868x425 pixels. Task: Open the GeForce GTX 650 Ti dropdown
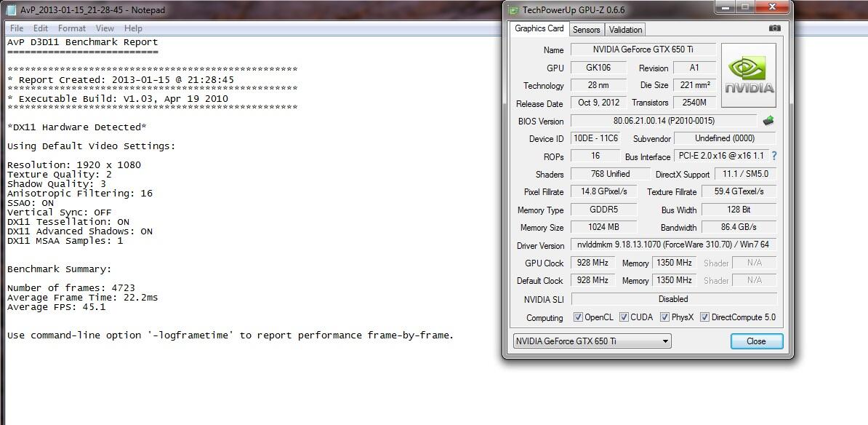point(592,341)
